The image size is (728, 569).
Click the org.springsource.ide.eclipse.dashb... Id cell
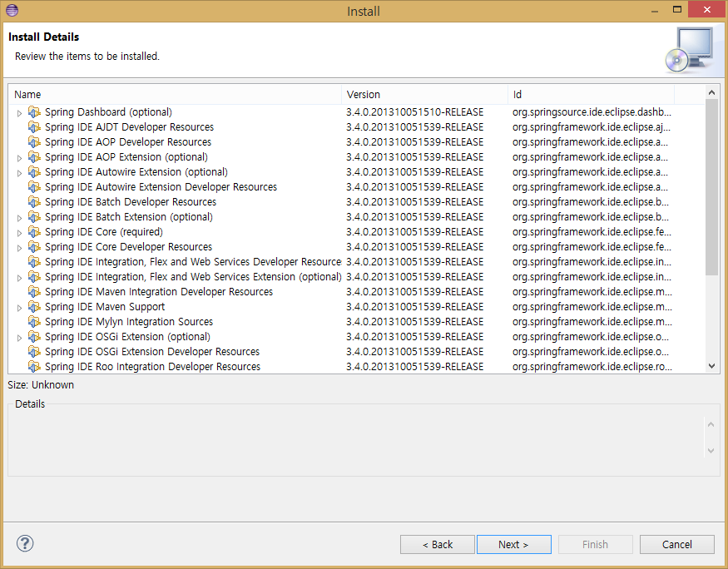point(592,111)
